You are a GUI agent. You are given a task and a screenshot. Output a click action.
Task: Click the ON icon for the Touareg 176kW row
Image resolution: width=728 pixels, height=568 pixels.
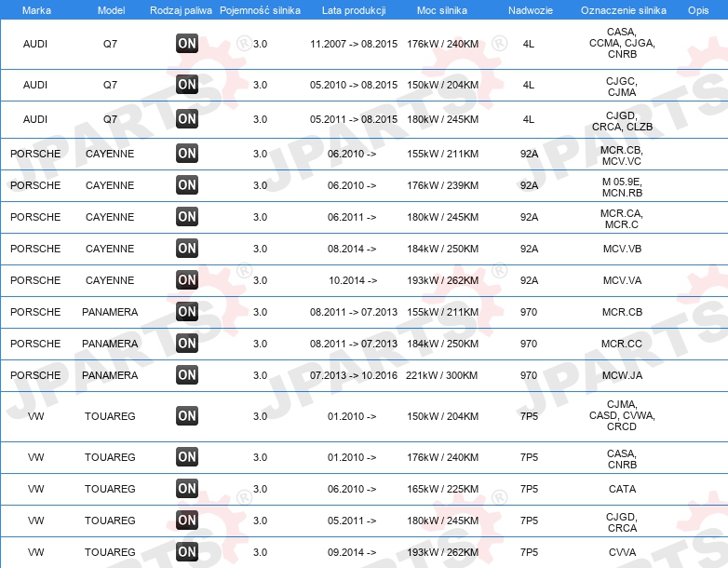(187, 457)
